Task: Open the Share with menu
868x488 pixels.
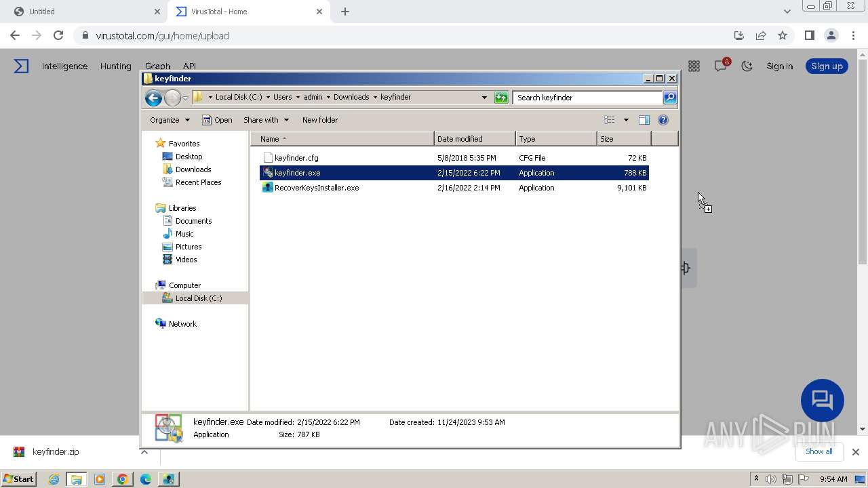Action: pos(266,120)
